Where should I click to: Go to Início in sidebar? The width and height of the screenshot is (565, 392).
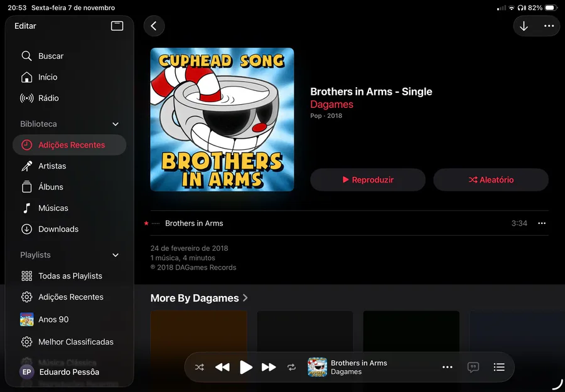pyautogui.click(x=69, y=77)
